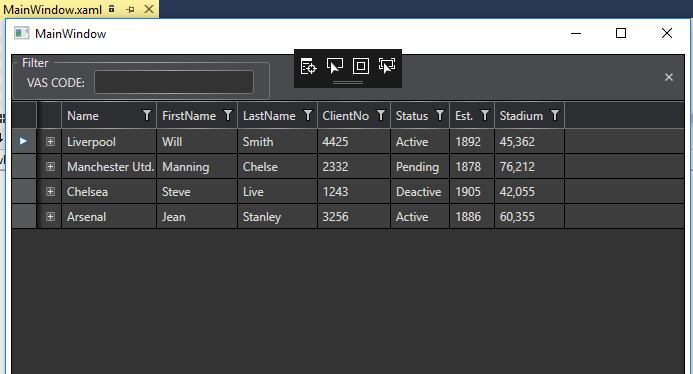Maximize the MainWindow window
Screen dimensions: 693x374
[621, 33]
